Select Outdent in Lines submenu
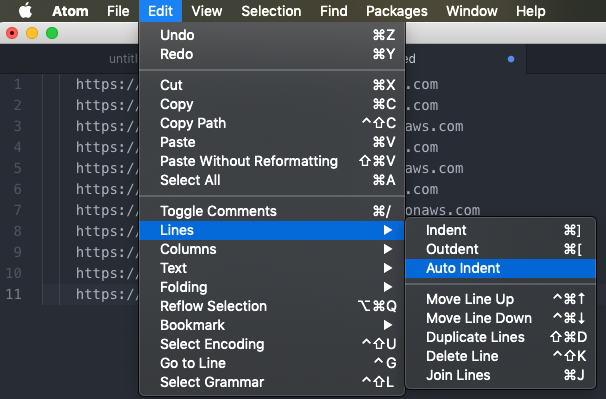Image resolution: width=606 pixels, height=399 pixels. pos(500,249)
